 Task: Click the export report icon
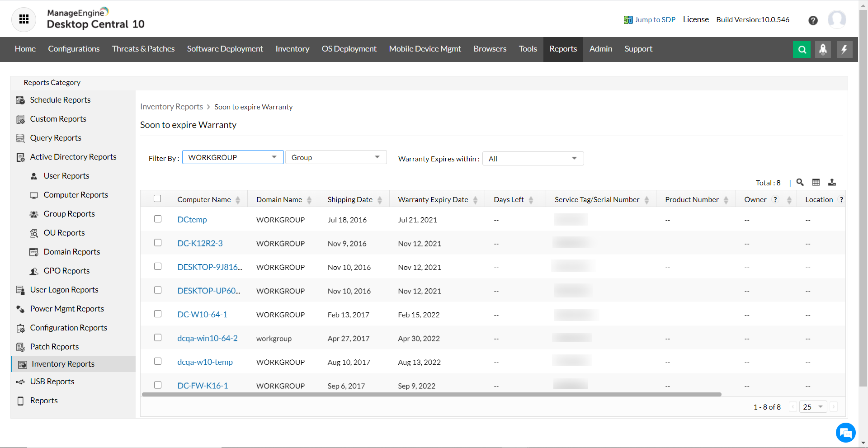point(832,182)
